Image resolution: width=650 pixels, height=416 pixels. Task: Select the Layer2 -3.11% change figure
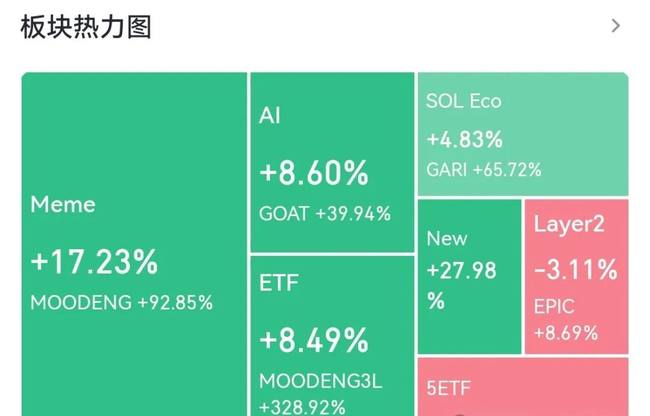point(576,269)
